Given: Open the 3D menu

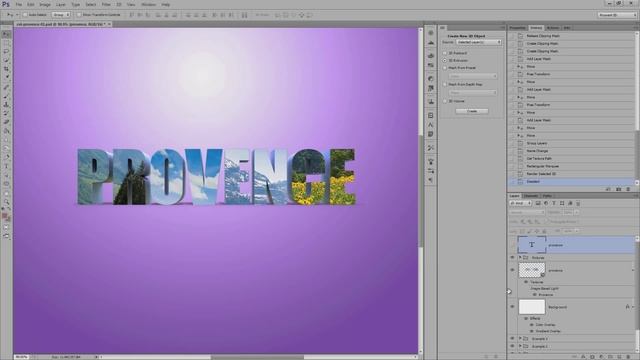Looking at the screenshot, I should point(119,4).
